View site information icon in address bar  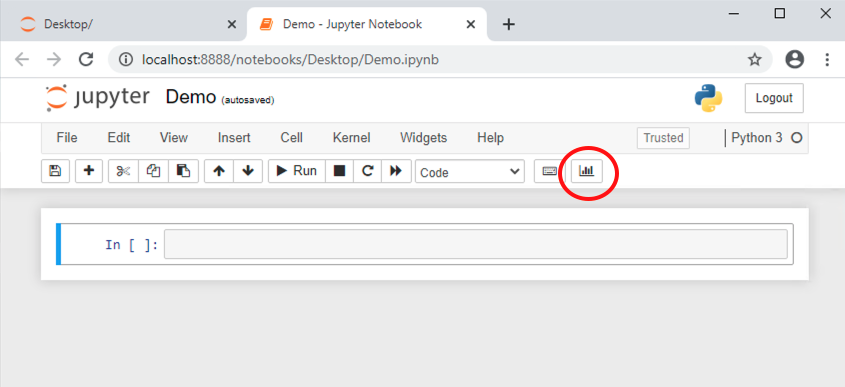126,59
